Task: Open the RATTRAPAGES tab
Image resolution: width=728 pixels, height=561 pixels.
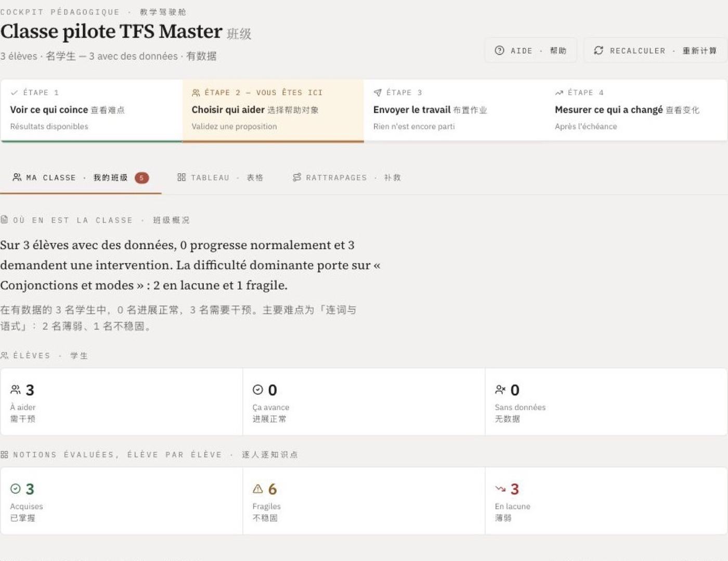Action: (346, 178)
